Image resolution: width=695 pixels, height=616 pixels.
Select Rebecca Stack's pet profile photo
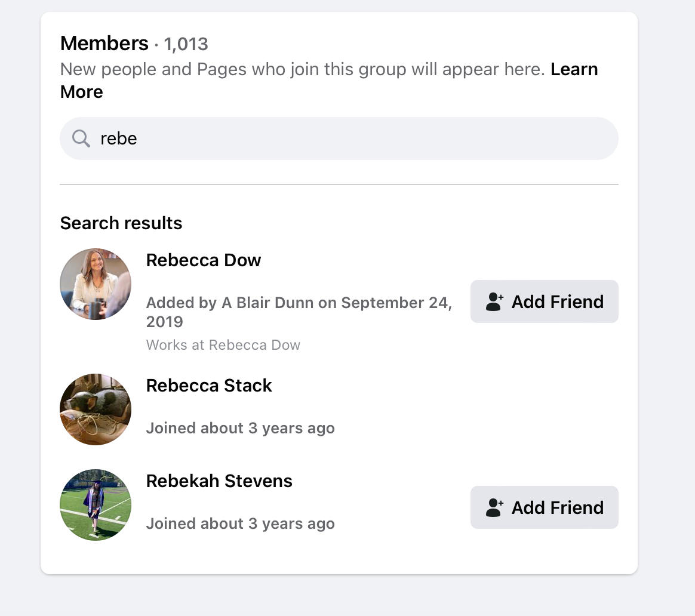[96, 409]
